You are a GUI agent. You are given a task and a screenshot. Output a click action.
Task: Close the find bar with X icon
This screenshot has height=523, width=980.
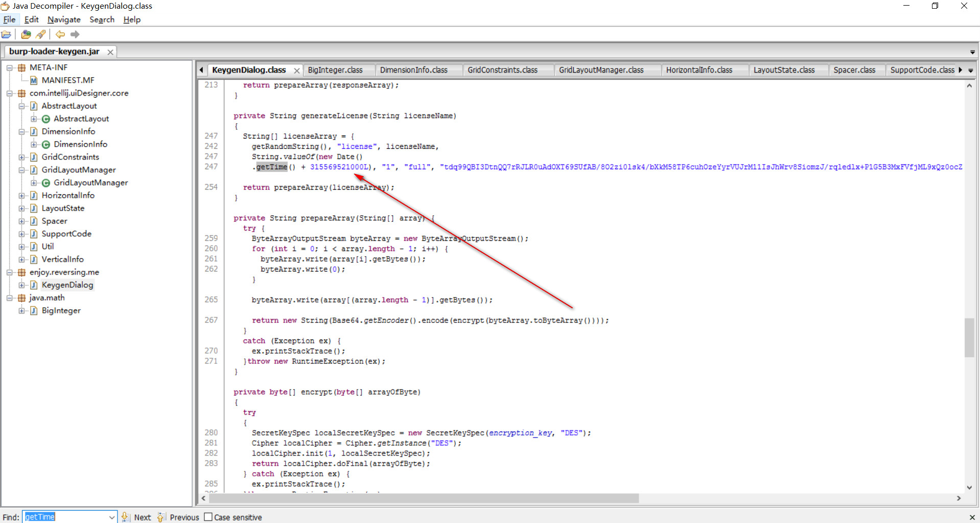point(972,517)
